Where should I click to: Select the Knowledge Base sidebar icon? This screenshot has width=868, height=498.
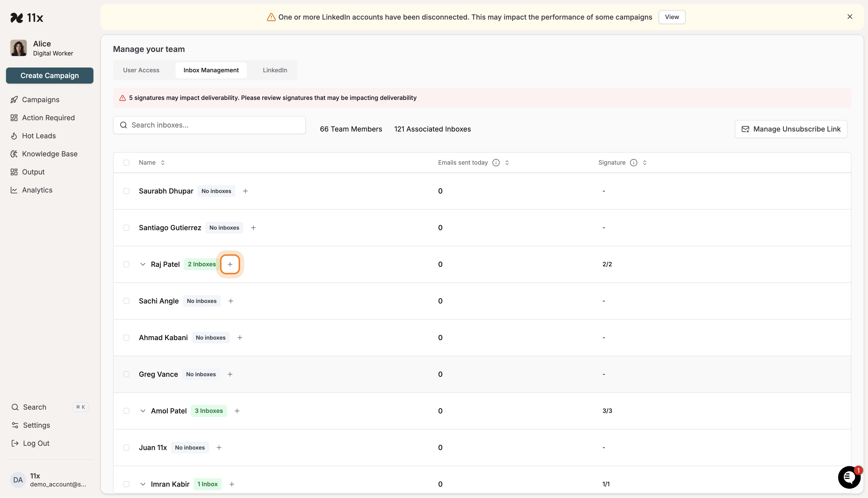[x=14, y=154]
